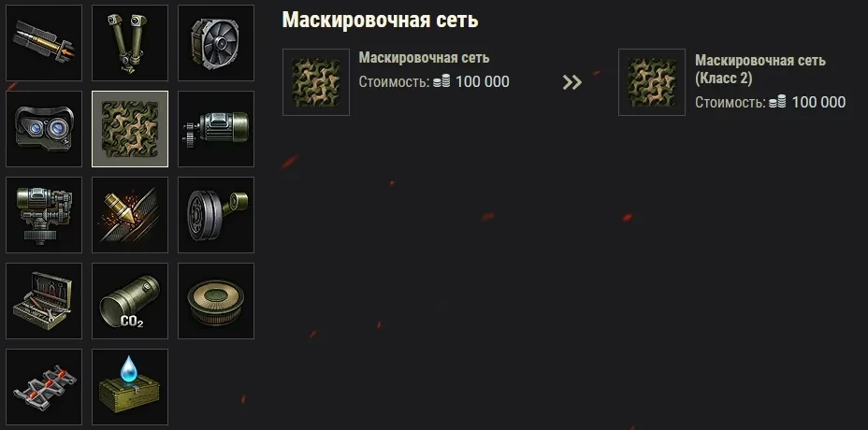Image resolution: width=868 pixels, height=430 pixels.
Task: Click the double-chevron conversion arrow
Action: 572,82
